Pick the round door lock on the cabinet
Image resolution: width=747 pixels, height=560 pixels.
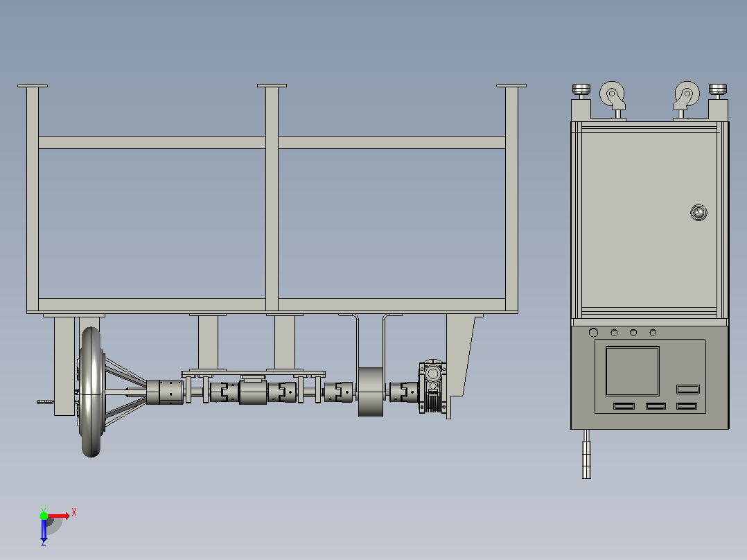[x=698, y=213]
